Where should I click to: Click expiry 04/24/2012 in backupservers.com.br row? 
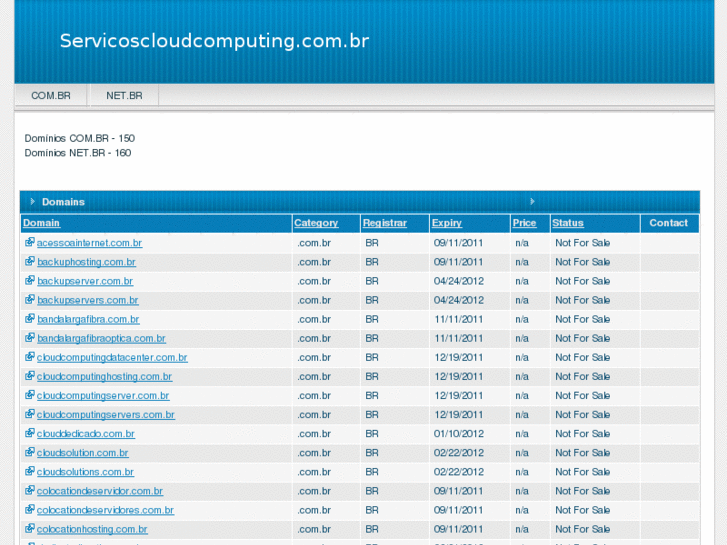(459, 300)
